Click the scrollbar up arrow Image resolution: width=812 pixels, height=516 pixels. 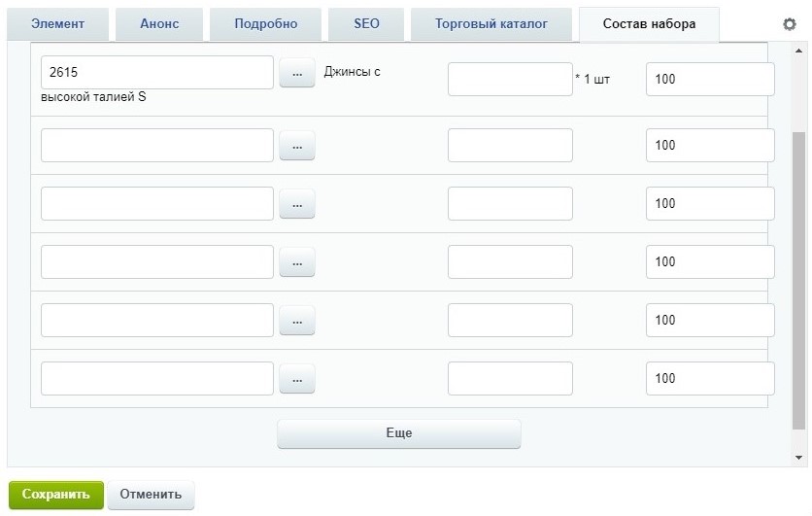[x=798, y=51]
